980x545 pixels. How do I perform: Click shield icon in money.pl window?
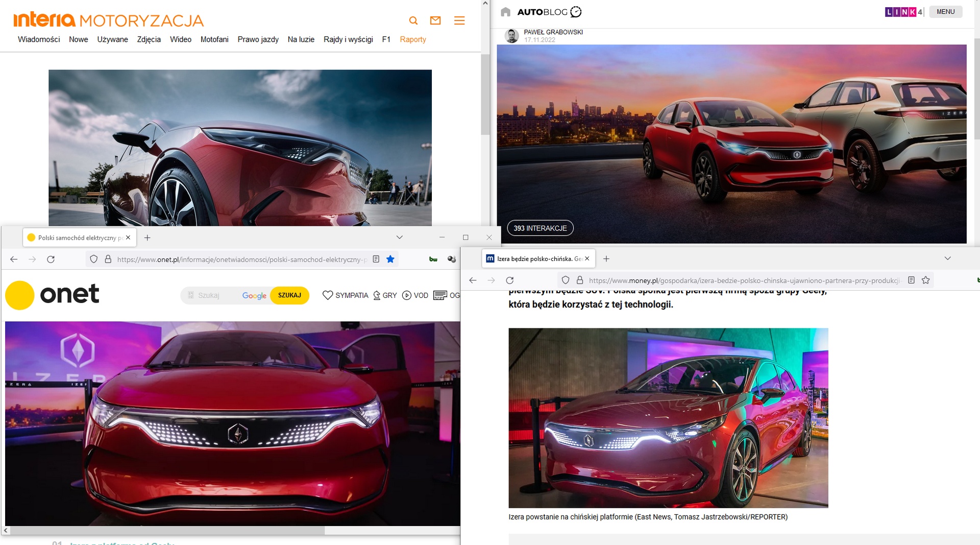tap(565, 280)
